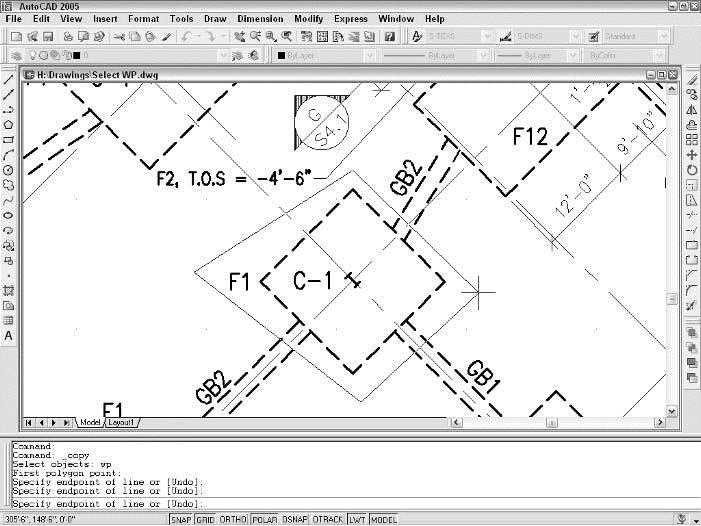Click last layout tab arrow button
Screen dimensions: 701x526
point(67,422)
